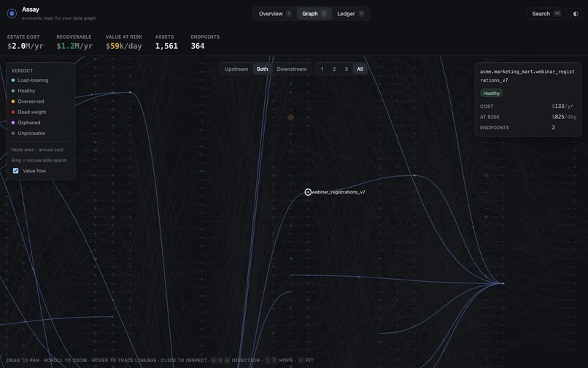This screenshot has width=588, height=368.
Task: Click the Estate Cost $2.0M/yr value
Action: [26, 46]
